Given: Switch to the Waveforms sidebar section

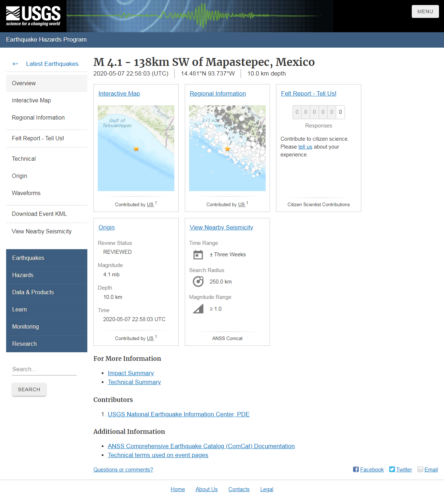Looking at the screenshot, I should pyautogui.click(x=26, y=193).
